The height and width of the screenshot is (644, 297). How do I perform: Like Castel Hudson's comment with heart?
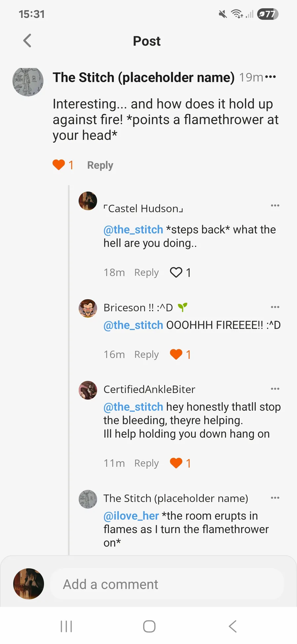point(176,272)
